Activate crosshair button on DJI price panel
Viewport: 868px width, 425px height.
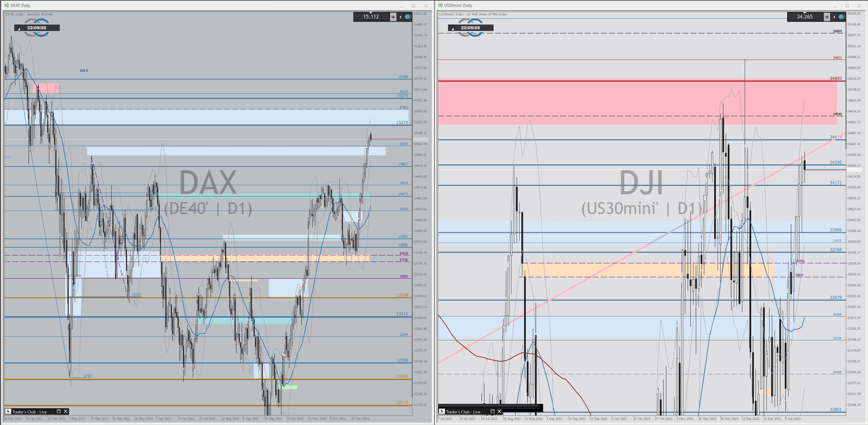(x=827, y=17)
